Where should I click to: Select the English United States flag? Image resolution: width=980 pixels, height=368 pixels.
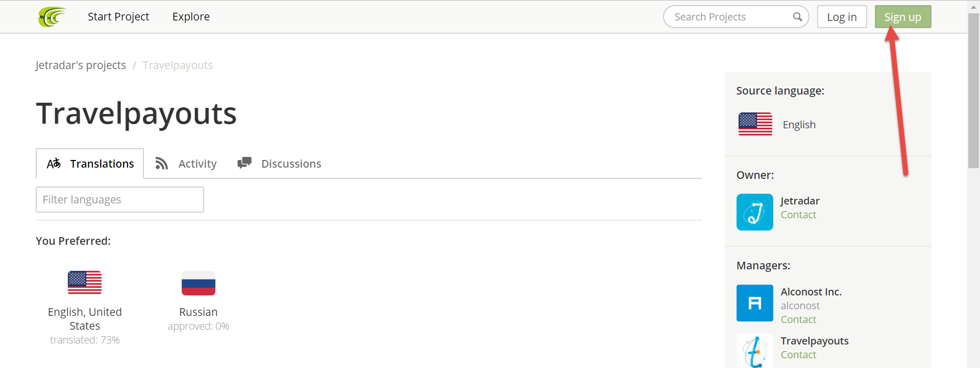(85, 283)
